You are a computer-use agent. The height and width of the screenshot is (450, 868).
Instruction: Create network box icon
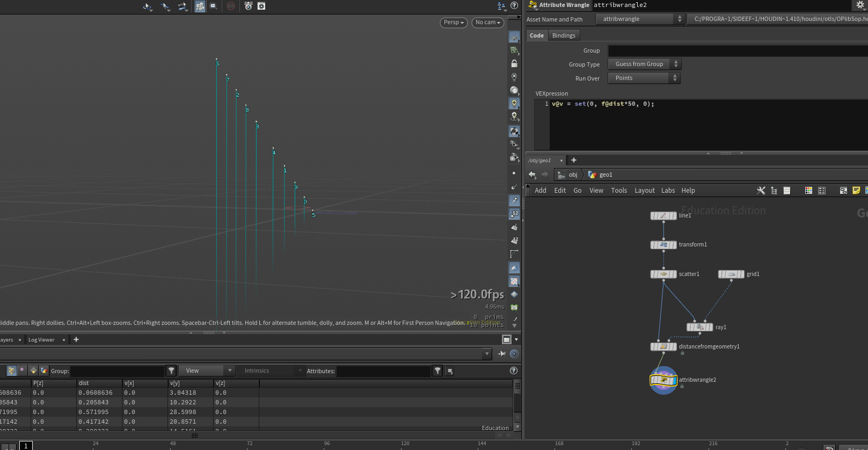pyautogui.click(x=843, y=191)
